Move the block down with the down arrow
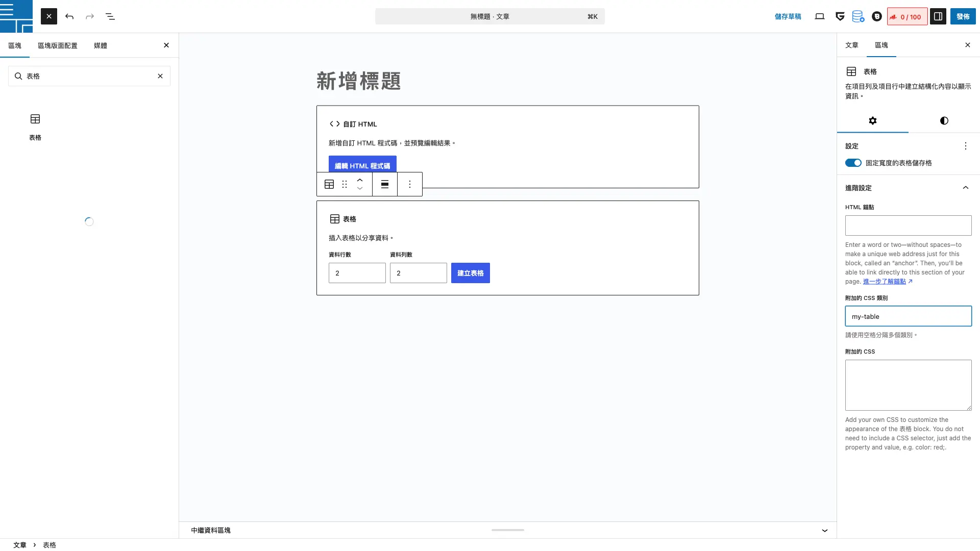Viewport: 980px width, 551px height. tap(360, 189)
